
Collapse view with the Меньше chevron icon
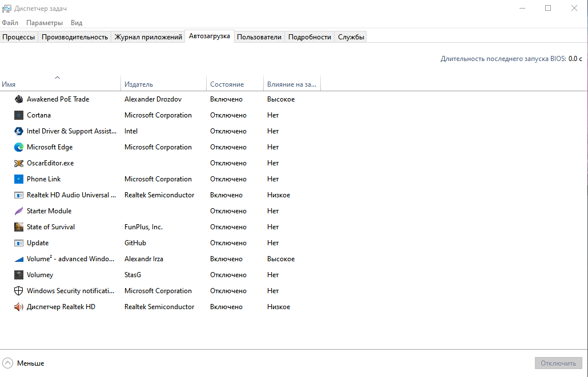pos(7,363)
